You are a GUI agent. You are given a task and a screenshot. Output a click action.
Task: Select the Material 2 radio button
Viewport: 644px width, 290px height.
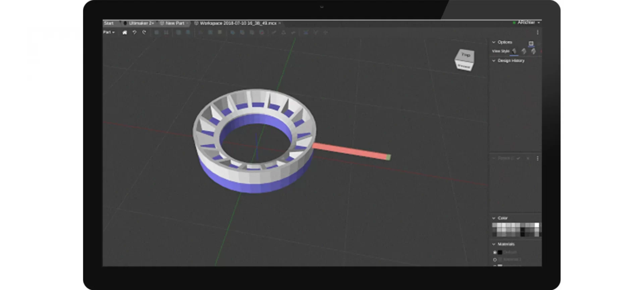pyautogui.click(x=495, y=260)
